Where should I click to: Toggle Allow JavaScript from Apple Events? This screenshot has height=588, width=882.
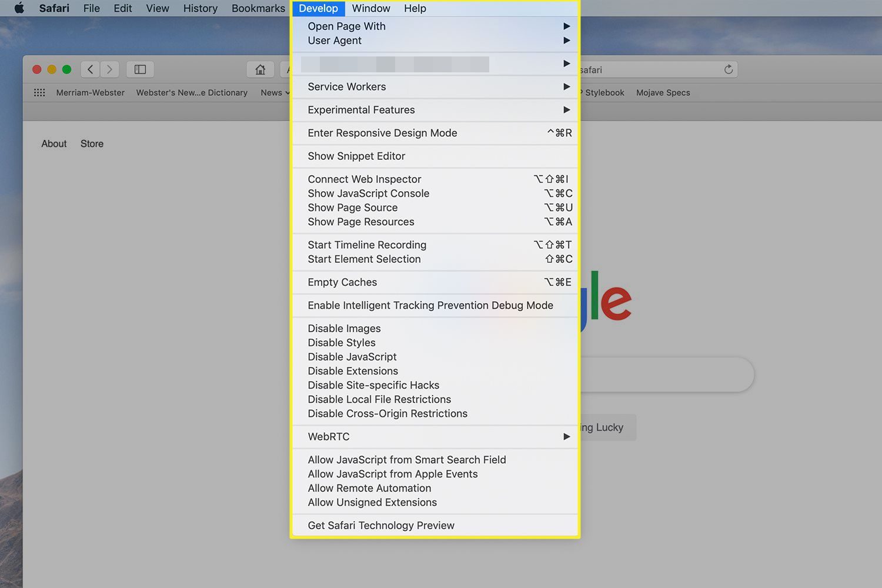point(435,474)
